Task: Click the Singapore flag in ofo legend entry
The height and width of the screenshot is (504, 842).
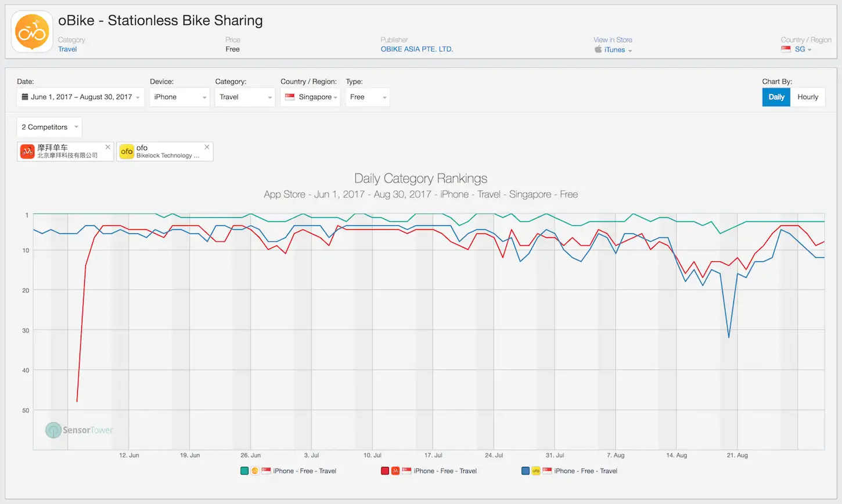Action: (x=547, y=471)
